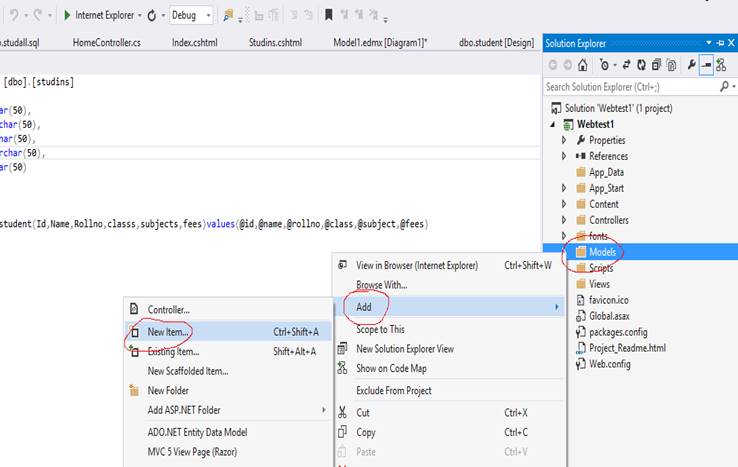Select the Views folder in Solution Explorer
Viewport: 738px width, 467px height.
[x=600, y=284]
